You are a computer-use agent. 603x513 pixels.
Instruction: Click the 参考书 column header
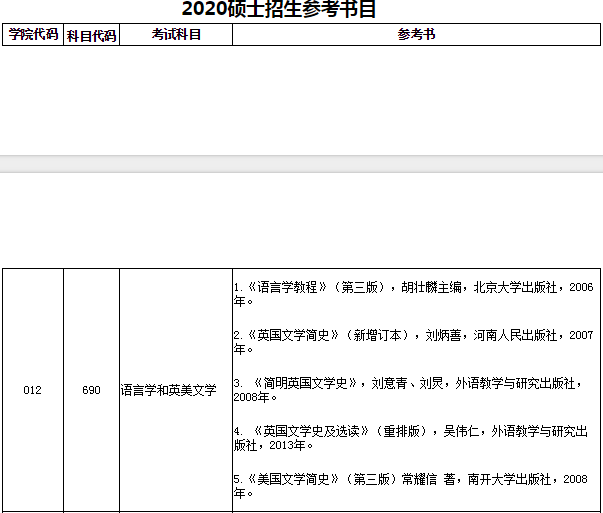(416, 35)
